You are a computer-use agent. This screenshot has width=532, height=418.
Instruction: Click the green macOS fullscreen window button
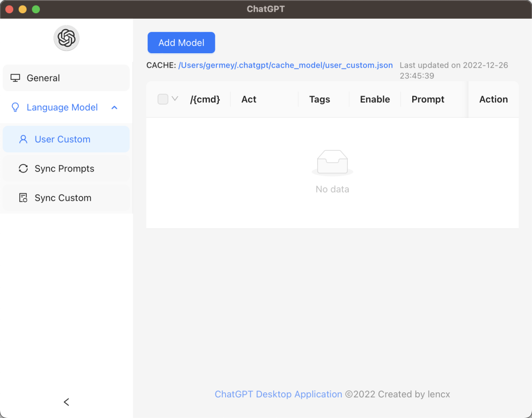pos(35,9)
